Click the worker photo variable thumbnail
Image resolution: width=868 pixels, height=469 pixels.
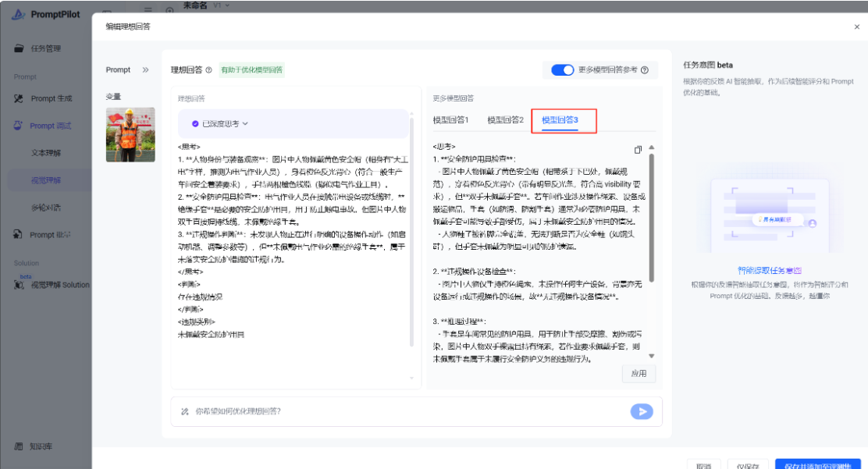pos(130,134)
